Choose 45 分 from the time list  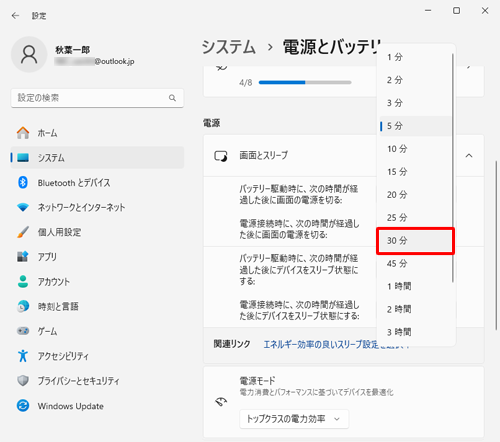click(415, 264)
